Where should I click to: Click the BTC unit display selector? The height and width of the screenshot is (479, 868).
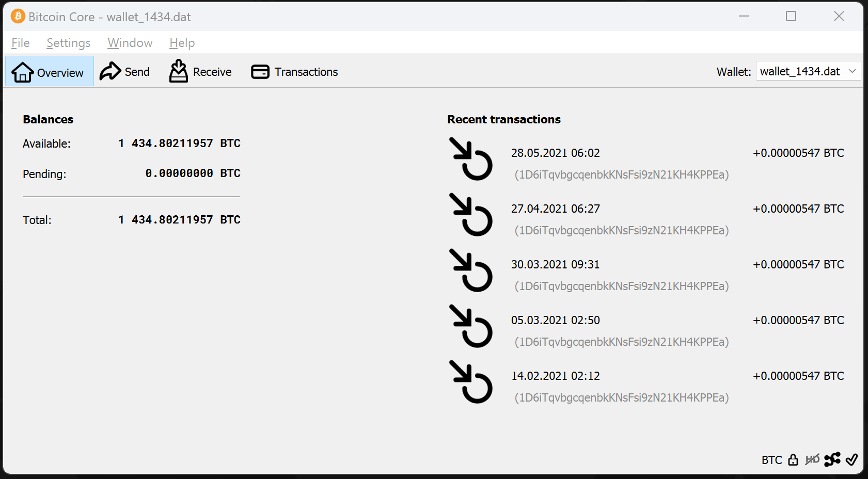pos(771,460)
